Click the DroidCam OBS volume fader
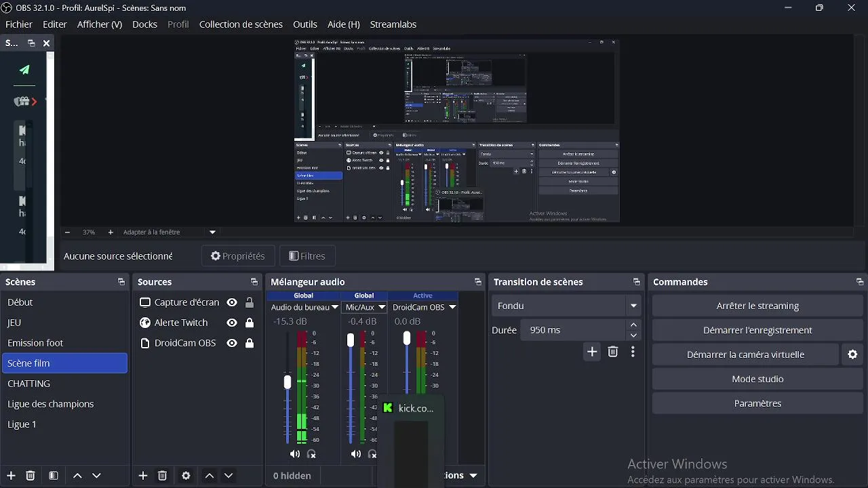Viewport: 868px width, 488px height. point(407,338)
